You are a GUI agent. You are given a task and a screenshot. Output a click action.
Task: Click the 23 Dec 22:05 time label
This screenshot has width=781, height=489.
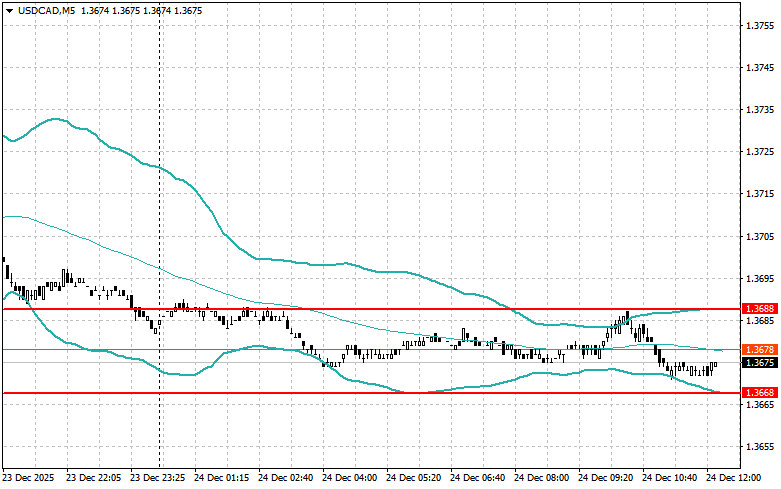click(93, 478)
